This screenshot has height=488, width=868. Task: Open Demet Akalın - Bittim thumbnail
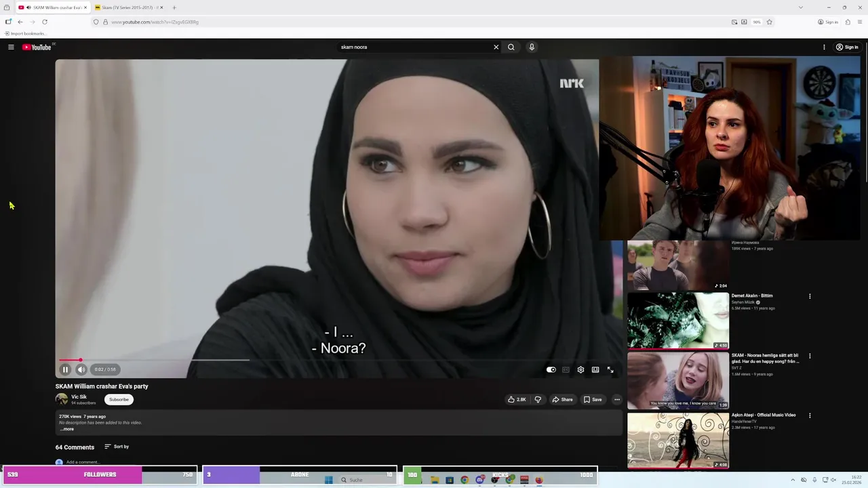click(678, 321)
